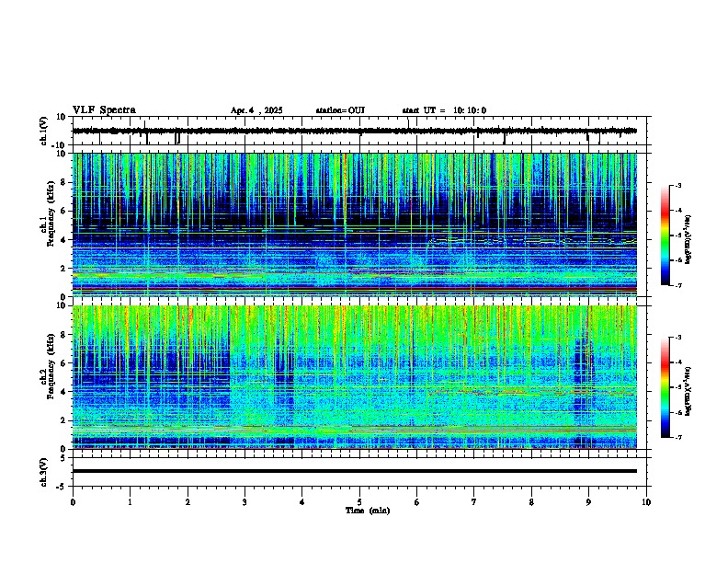Viewport: 728px width, 563px height.
Task: Click the date label 'Apr. 4 , 2025'
Action: click(x=256, y=110)
